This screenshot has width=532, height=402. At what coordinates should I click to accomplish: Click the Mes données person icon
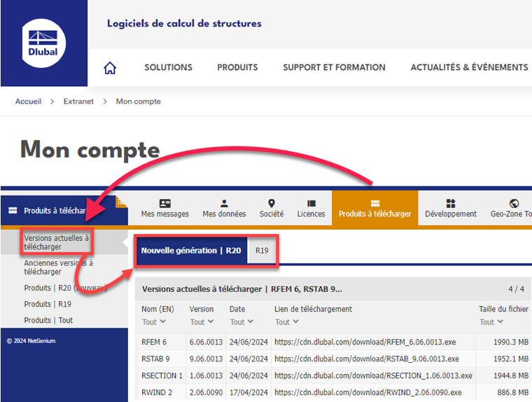[224, 203]
